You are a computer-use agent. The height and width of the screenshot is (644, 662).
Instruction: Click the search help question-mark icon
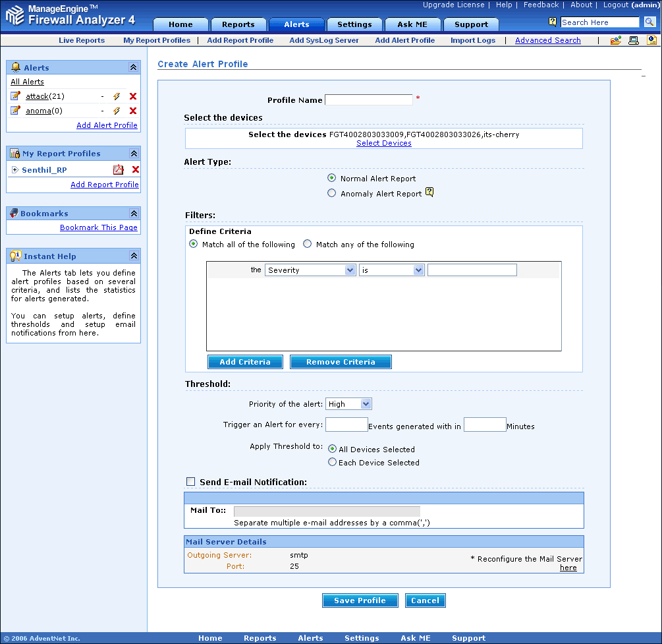[553, 22]
